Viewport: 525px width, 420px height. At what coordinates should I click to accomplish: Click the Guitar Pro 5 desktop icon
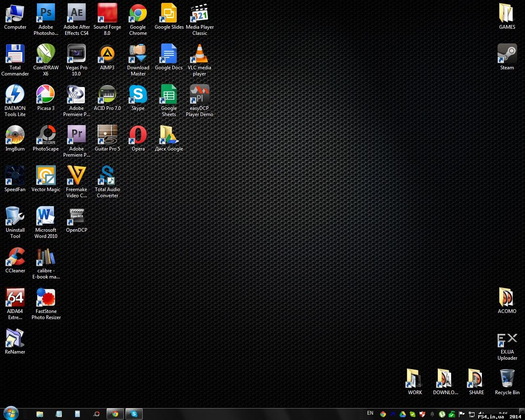point(107,136)
